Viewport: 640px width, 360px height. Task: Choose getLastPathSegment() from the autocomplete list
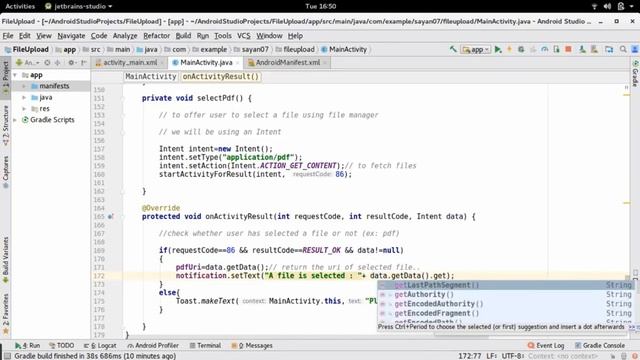click(x=506, y=285)
